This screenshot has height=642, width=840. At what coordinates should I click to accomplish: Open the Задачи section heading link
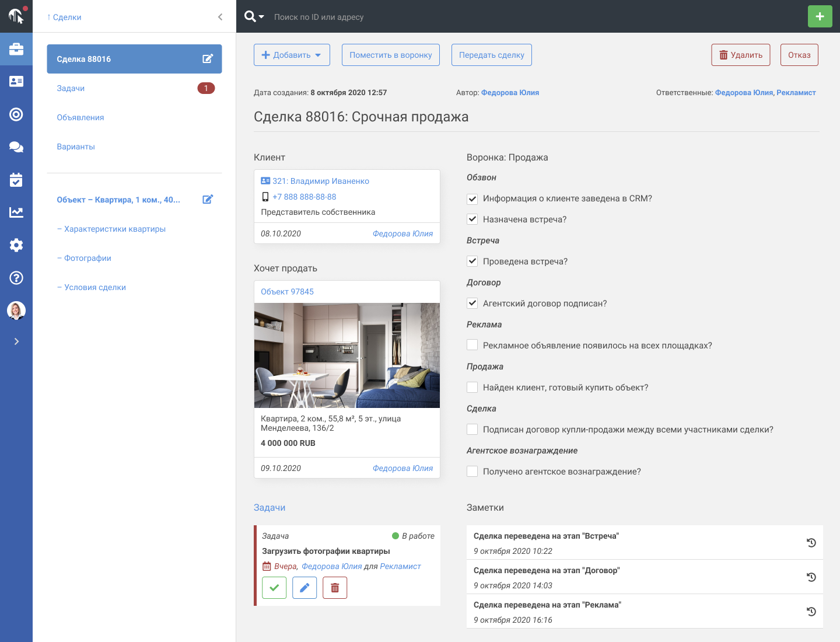coord(269,508)
